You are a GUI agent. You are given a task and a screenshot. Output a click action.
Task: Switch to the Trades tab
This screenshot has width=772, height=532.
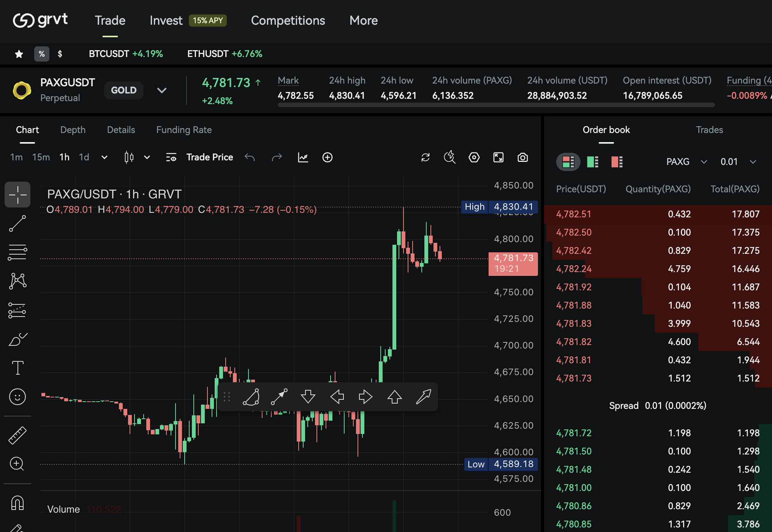click(709, 130)
